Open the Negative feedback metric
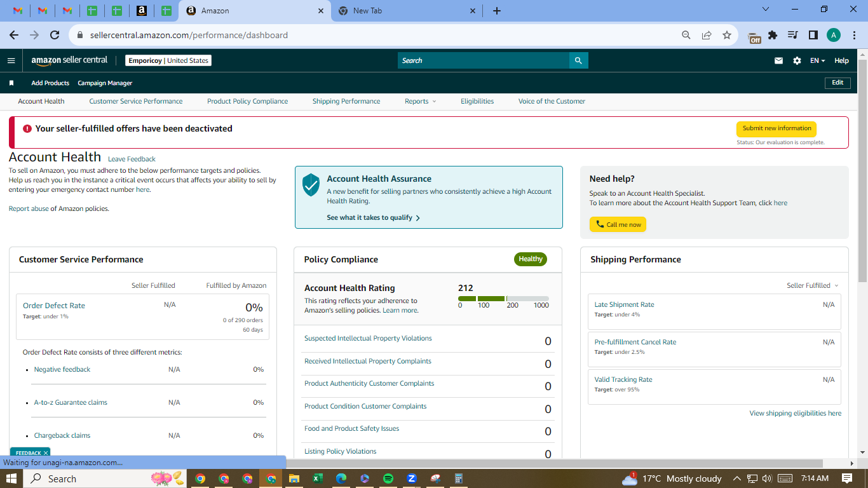The image size is (868, 488). click(x=62, y=369)
